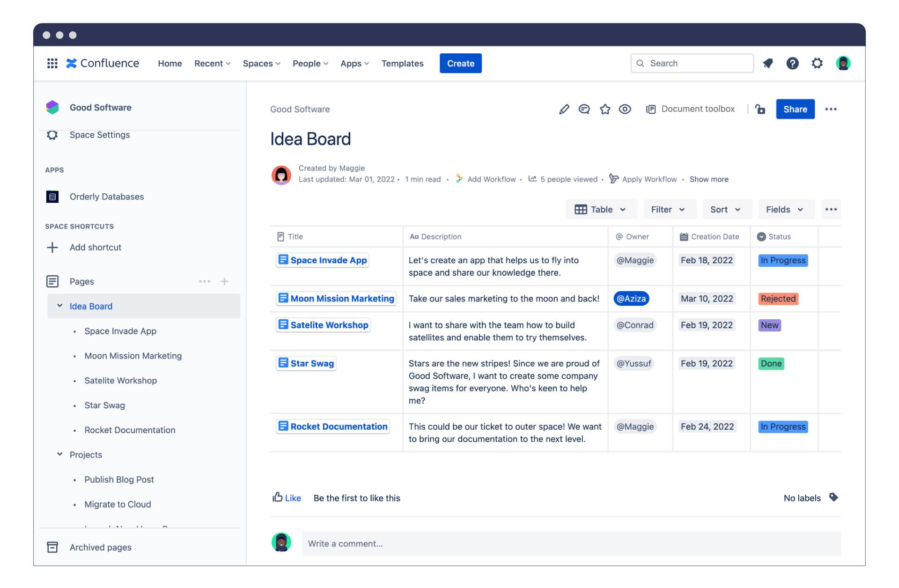
Task: Open the Atlassian app switcher grid
Action: pyautogui.click(x=52, y=63)
